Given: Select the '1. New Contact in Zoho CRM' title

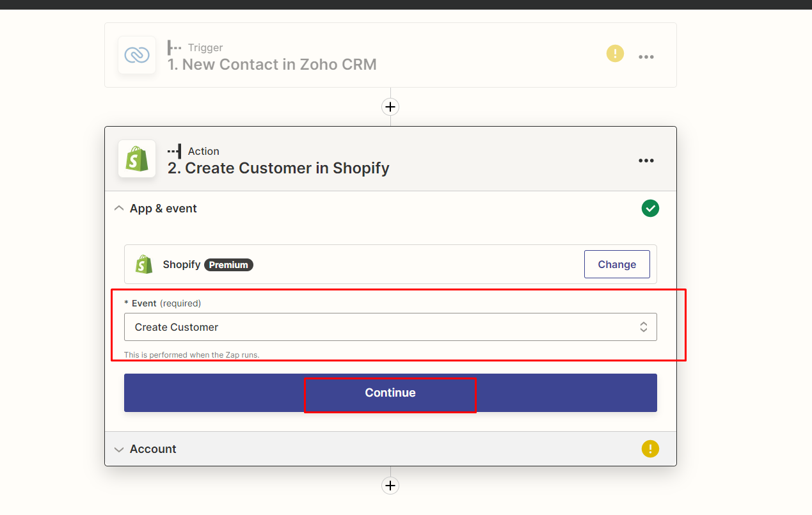Looking at the screenshot, I should click(272, 65).
